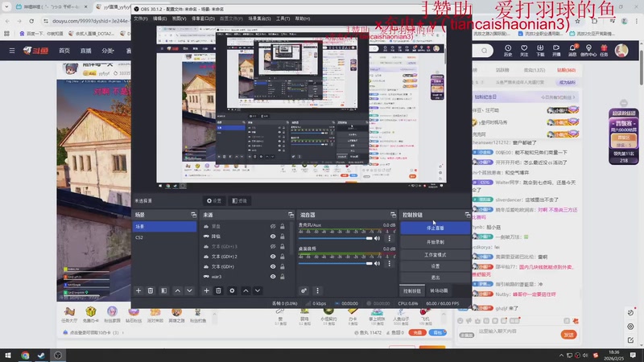Click the source properties button above panels
This screenshot has width=644, height=362.
(214, 200)
